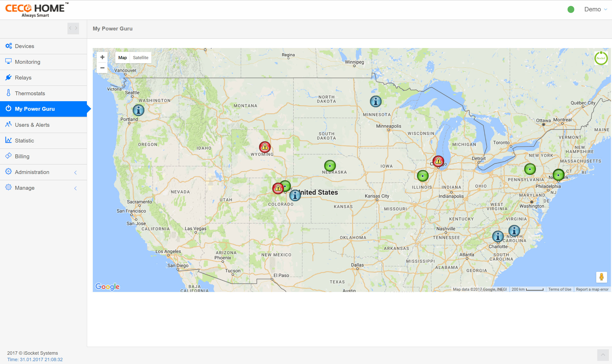612x364 pixels.
Task: Switch map to Satellite view
Action: 141,58
